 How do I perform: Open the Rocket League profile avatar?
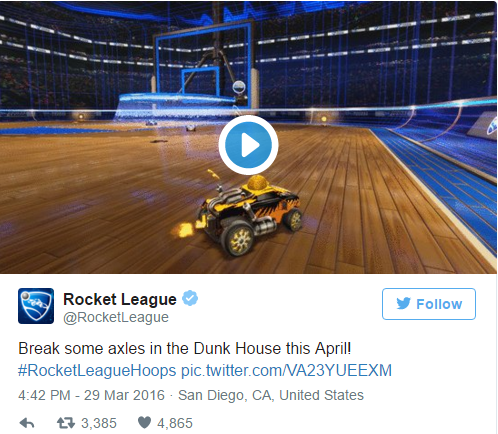coord(36,306)
